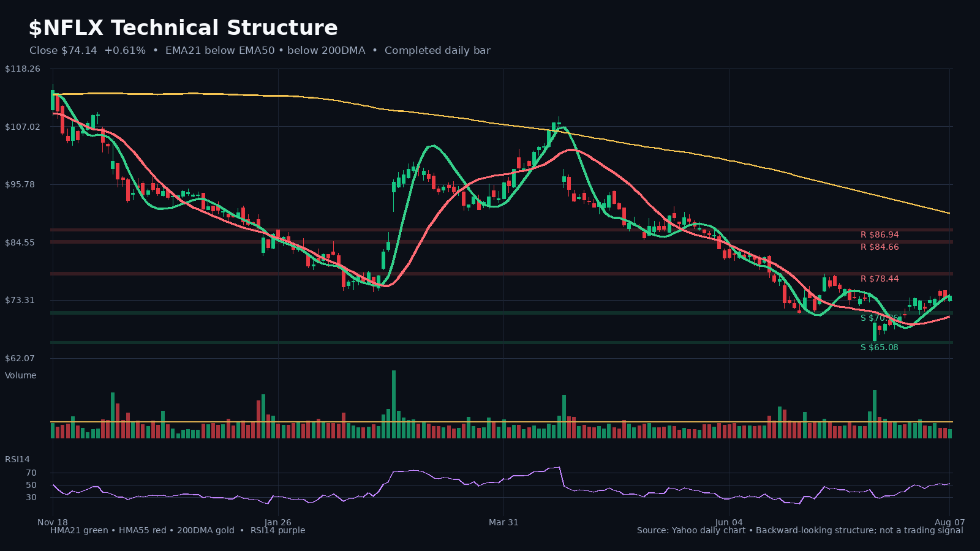Click the RSI 70 level label
980x551 pixels.
31,473
